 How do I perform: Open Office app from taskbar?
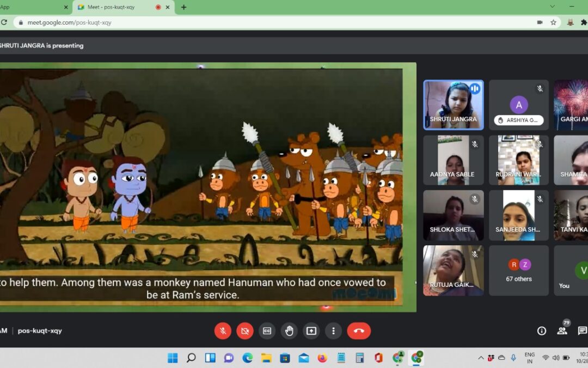tap(378, 358)
